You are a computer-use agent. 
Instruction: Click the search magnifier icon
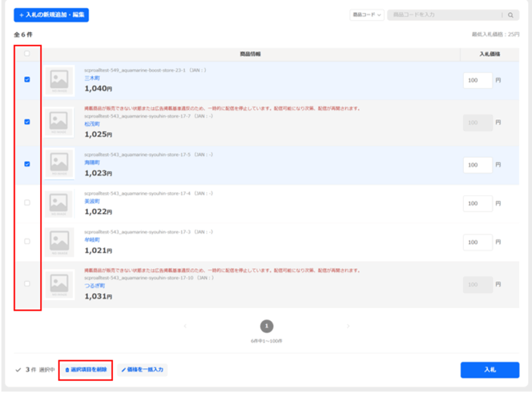(510, 15)
